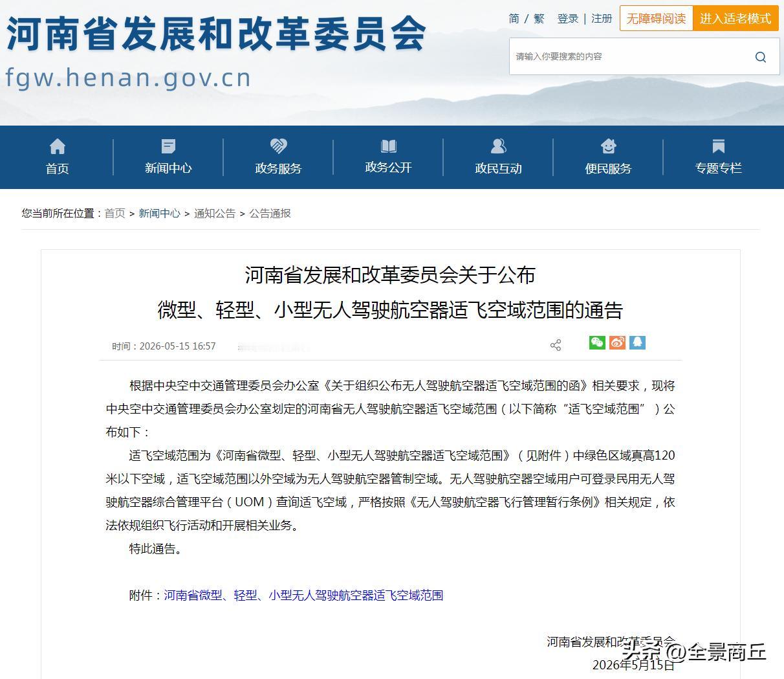This screenshot has height=679, width=784.
Task: Share article via WeChat icon
Action: (x=597, y=342)
